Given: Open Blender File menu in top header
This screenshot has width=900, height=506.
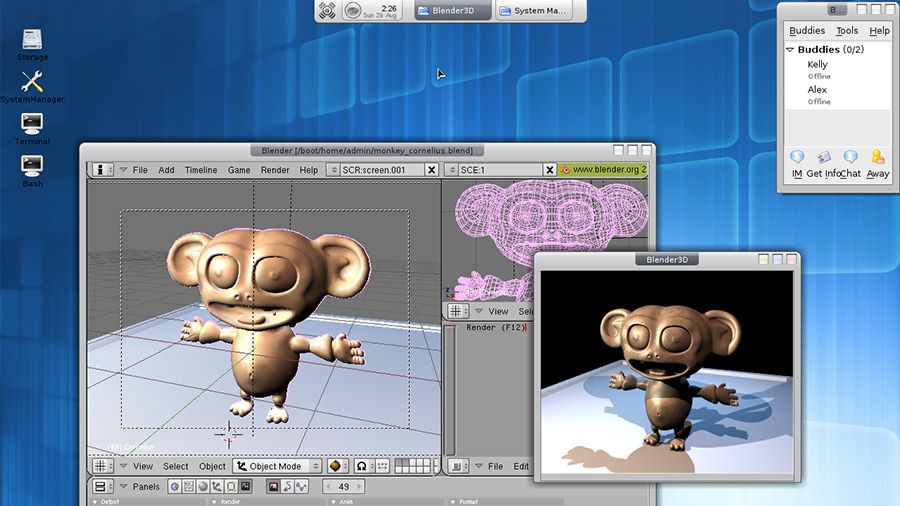Looking at the screenshot, I should coord(140,170).
